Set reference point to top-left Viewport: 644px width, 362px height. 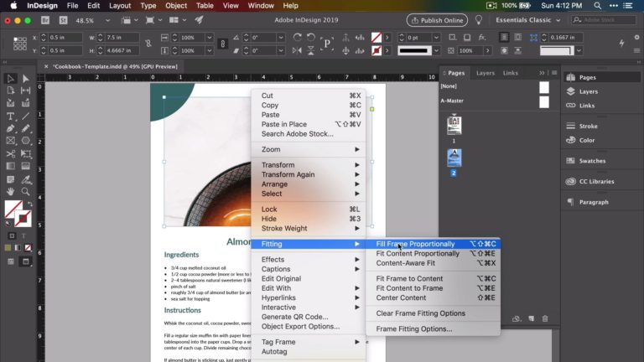click(x=15, y=39)
